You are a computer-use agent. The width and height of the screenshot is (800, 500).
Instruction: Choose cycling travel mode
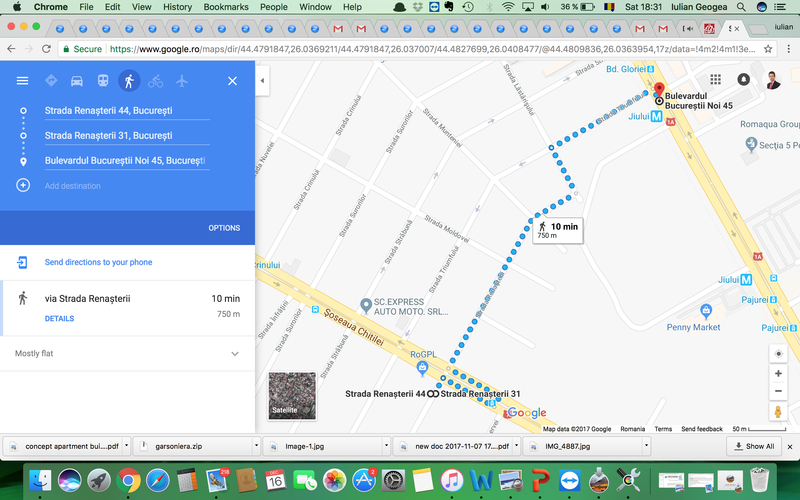coord(155,81)
